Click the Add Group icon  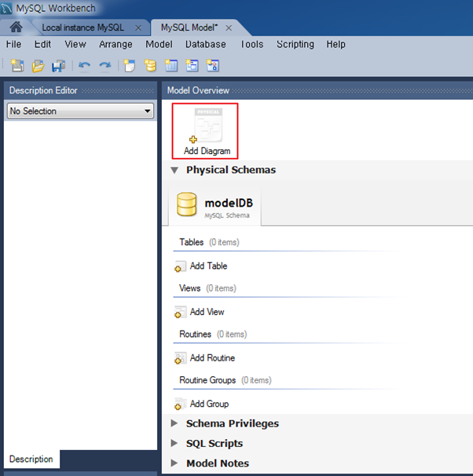(180, 404)
